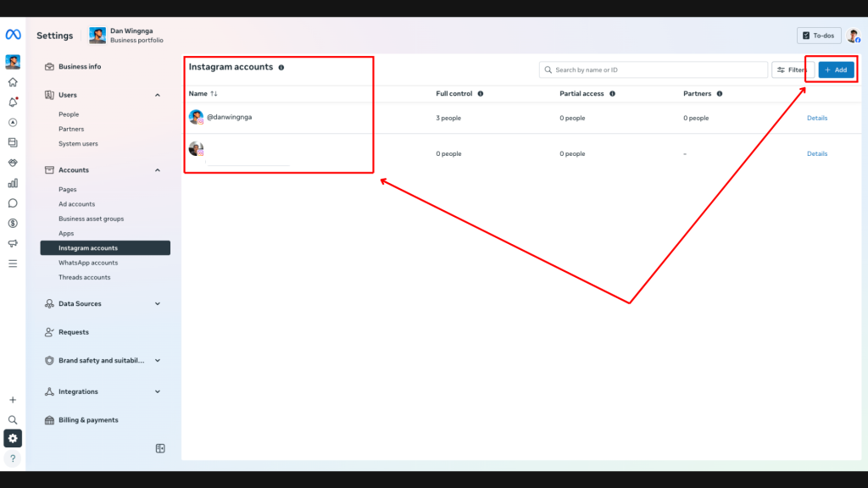Open WhatsApp accounts
This screenshot has width=868, height=488.
88,263
